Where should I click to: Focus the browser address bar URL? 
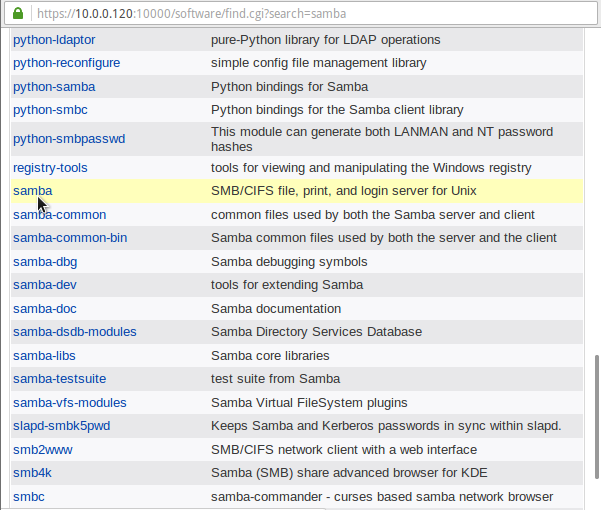[192, 14]
